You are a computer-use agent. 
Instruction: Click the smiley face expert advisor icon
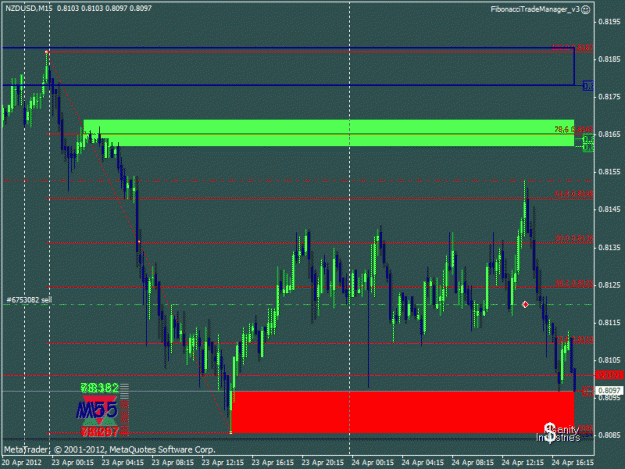click(585, 10)
